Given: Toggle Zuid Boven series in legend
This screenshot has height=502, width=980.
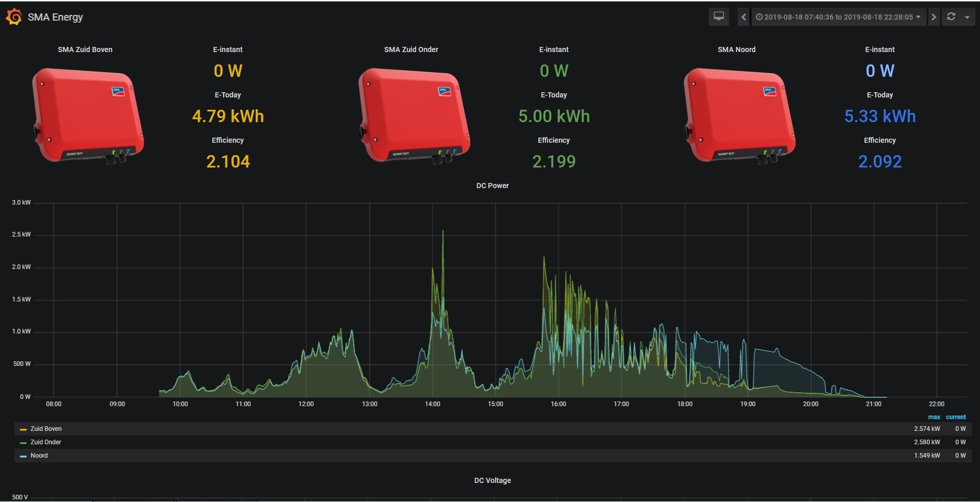Looking at the screenshot, I should [x=46, y=429].
